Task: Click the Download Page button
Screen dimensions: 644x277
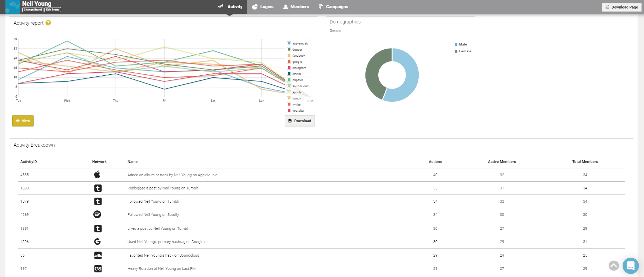Action: [622, 7]
